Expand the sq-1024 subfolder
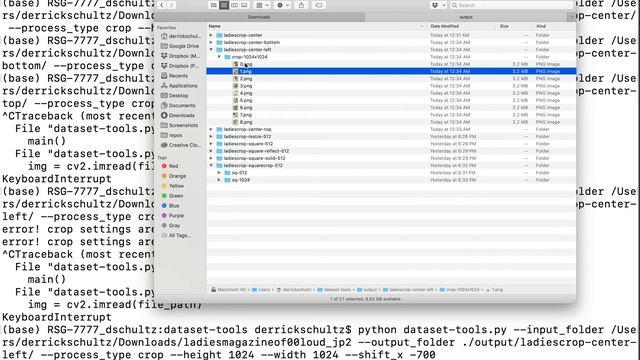Screen dimensions: 640x360 coord(219,180)
